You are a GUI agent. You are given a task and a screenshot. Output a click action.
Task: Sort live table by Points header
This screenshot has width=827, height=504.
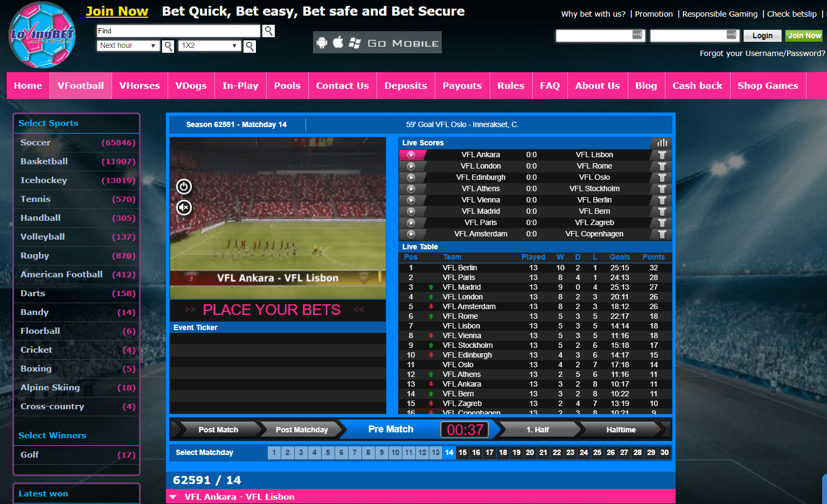click(653, 257)
